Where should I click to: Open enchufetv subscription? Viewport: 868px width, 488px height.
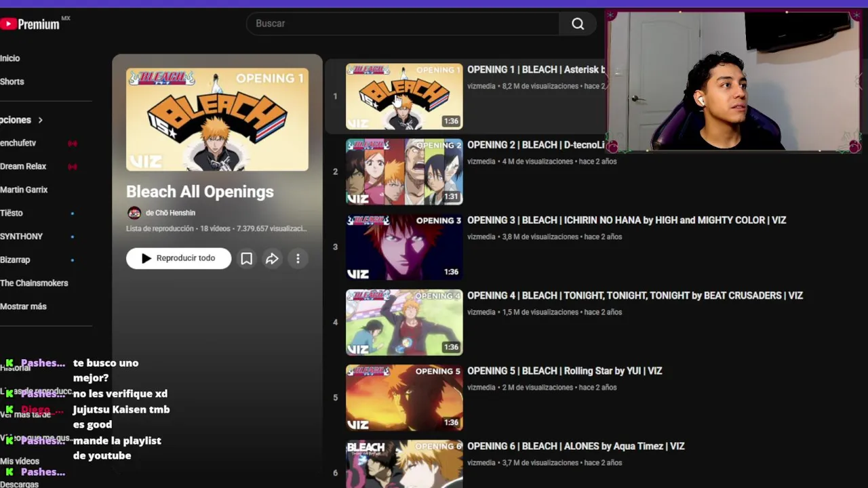pyautogui.click(x=18, y=143)
